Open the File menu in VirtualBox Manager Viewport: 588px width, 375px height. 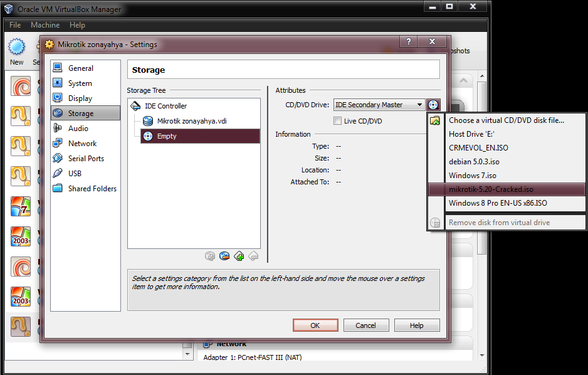click(x=15, y=24)
